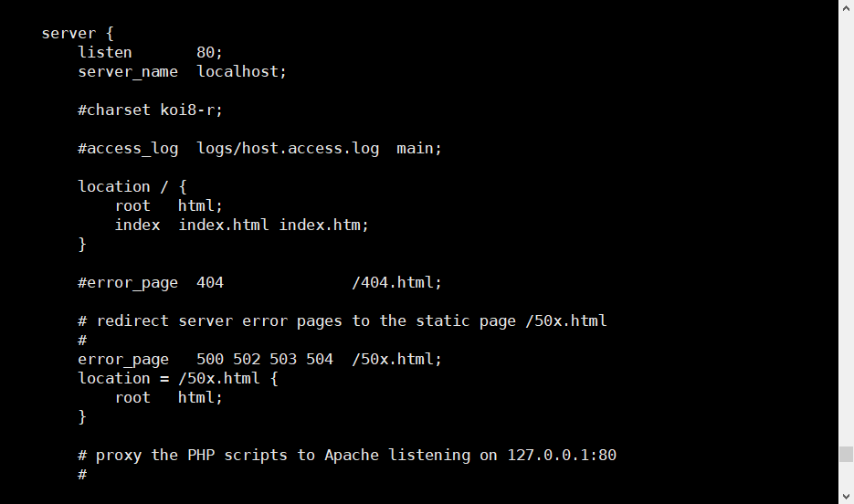This screenshot has width=854, height=504.
Task: Click the port value '80;'
Action: pos(209,52)
